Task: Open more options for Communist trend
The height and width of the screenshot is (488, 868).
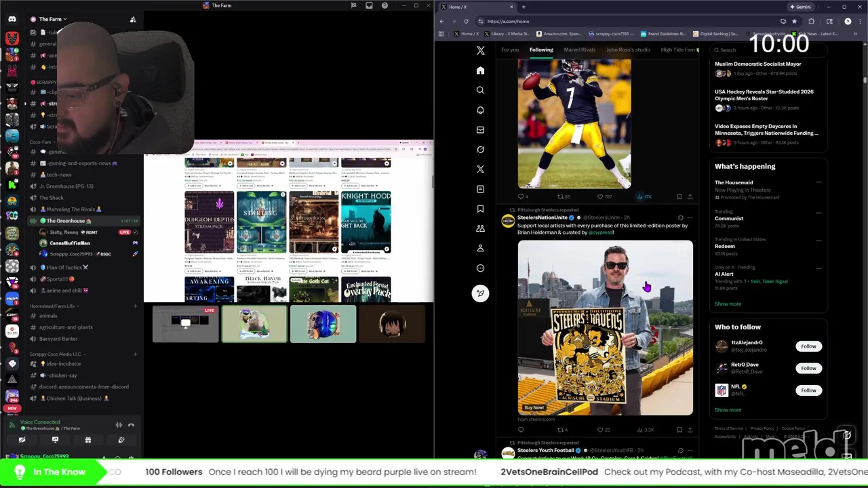Action: pos(818,212)
